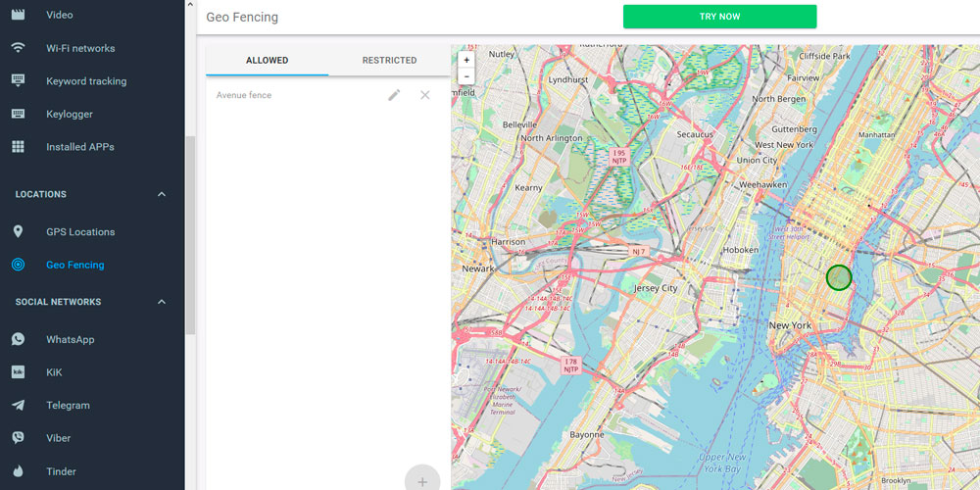Screen dimensions: 980x490
Task: Click the Wi-Fi networks signal icon
Action: coord(18,48)
